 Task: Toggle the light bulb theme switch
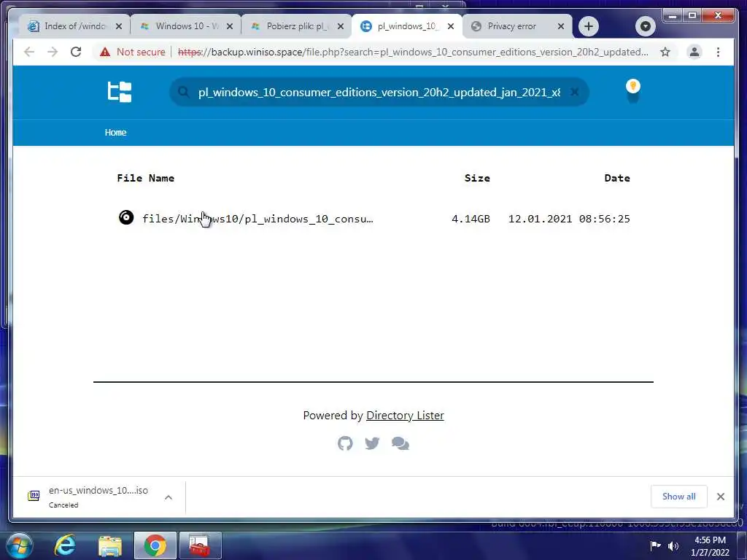coord(632,91)
